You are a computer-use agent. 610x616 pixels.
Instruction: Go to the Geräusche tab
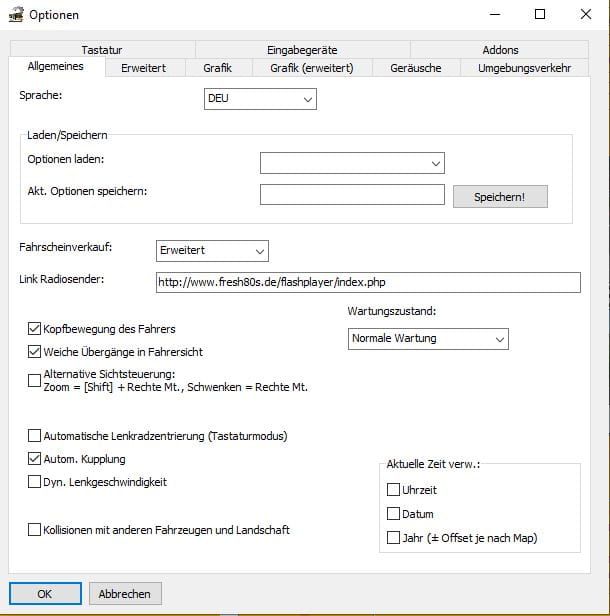(x=416, y=68)
